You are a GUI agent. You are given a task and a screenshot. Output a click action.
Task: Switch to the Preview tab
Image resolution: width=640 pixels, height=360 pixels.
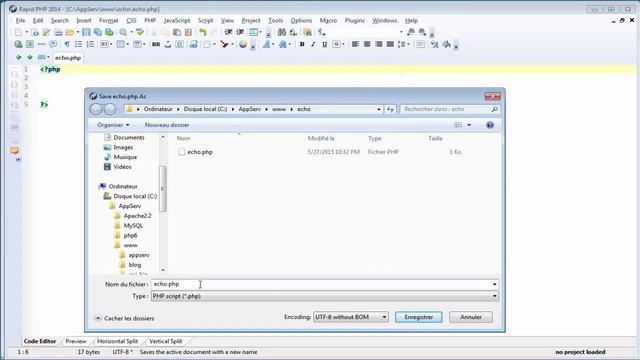tap(76, 341)
